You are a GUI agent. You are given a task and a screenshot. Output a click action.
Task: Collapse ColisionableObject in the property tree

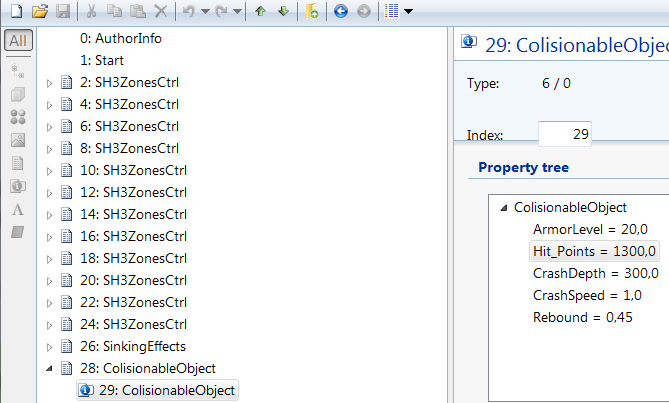(504, 208)
